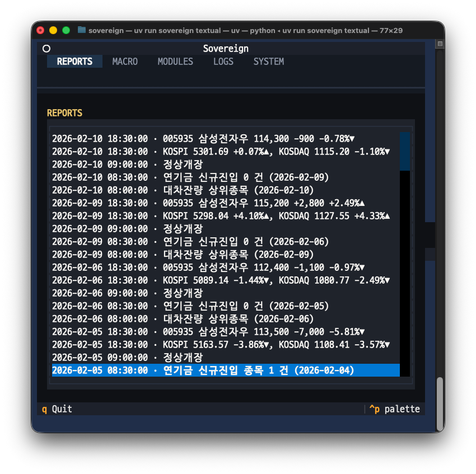Switch to the MACRO tab

pos(125,62)
